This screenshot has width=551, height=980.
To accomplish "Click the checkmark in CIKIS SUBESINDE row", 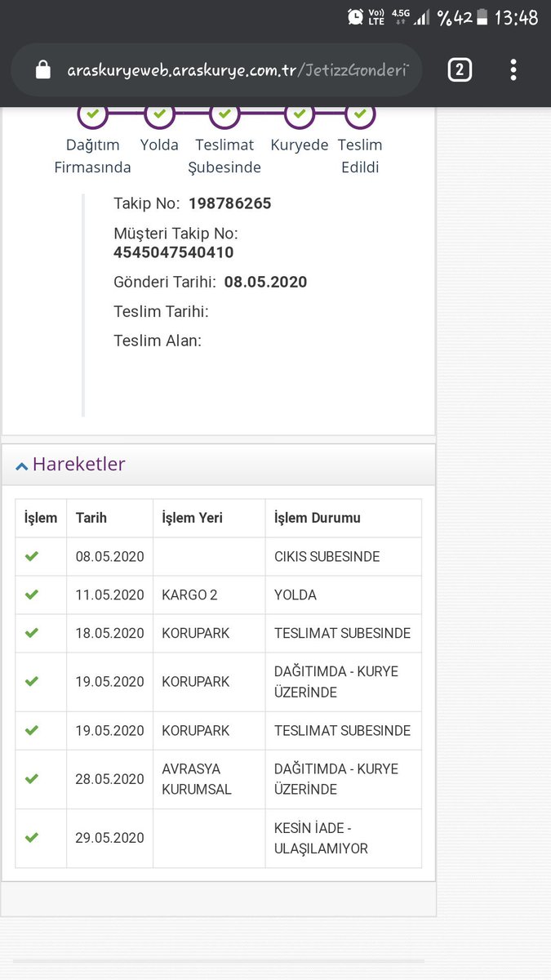I will [x=32, y=556].
